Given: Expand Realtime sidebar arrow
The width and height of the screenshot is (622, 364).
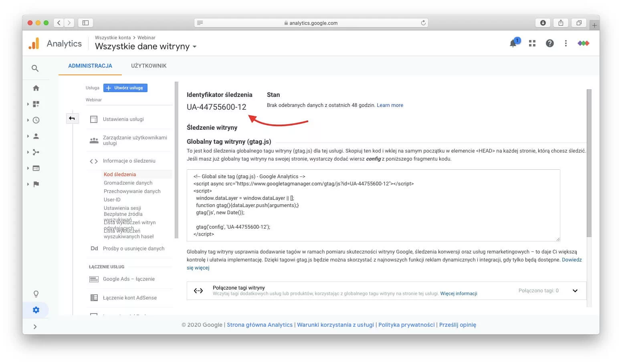Looking at the screenshot, I should pos(28,120).
